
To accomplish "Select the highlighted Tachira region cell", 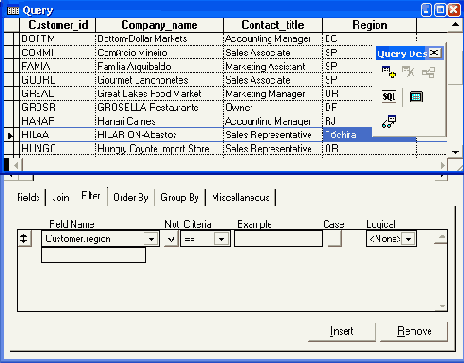I will [347, 135].
